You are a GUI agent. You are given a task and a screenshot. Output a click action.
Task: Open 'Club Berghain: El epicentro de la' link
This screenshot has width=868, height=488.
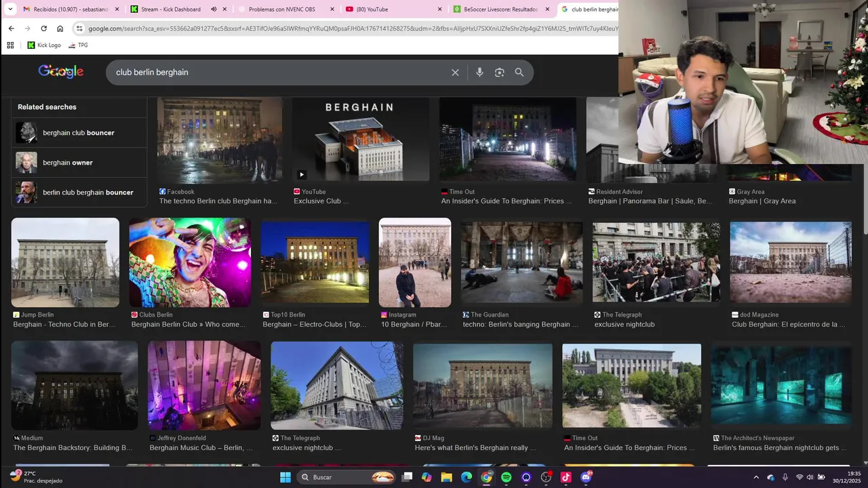click(x=789, y=325)
